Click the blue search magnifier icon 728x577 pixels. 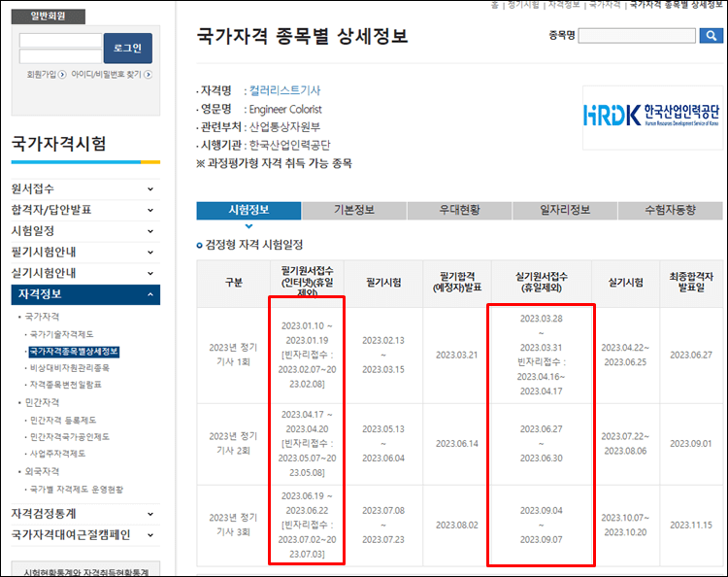[x=711, y=36]
